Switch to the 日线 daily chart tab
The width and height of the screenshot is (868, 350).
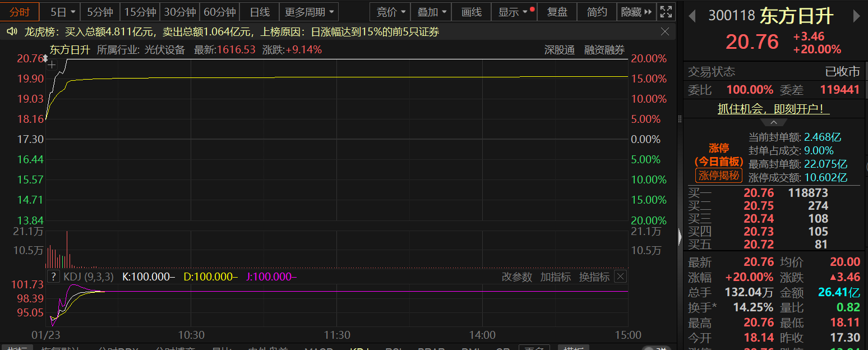click(x=260, y=12)
